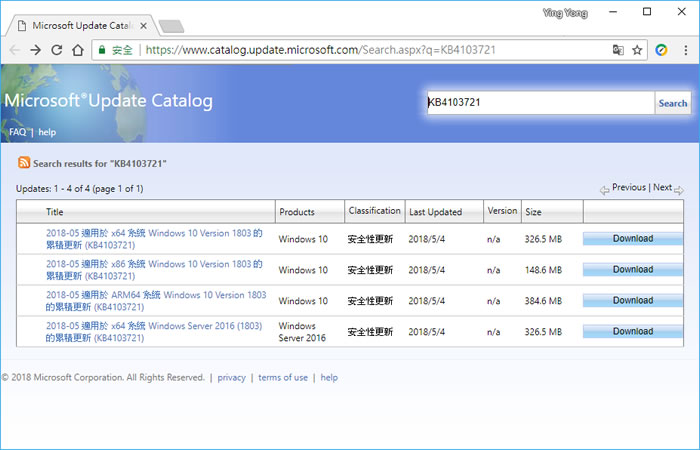Click the green secure lock icon
The width and height of the screenshot is (700, 450).
point(102,50)
